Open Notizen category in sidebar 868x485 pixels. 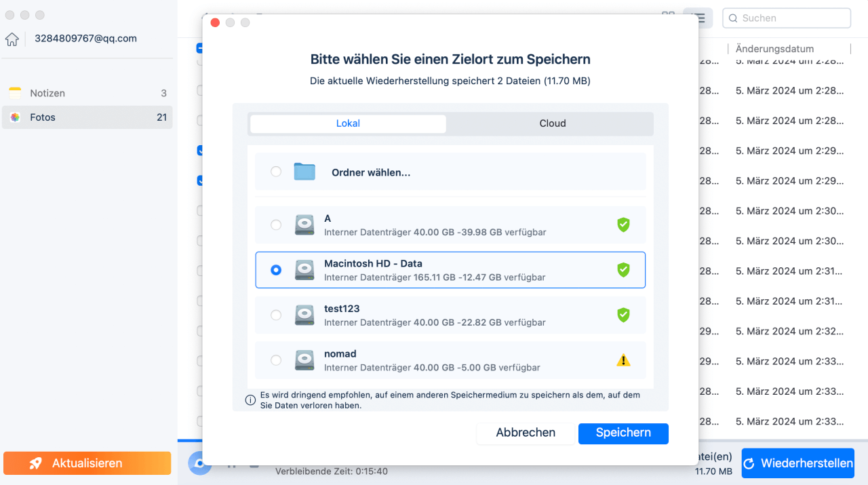[87, 93]
